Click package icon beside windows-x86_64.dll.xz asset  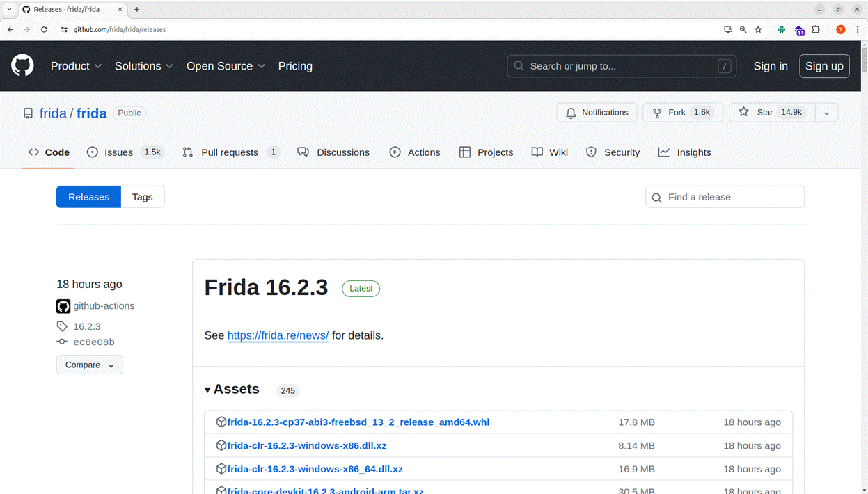(221, 469)
